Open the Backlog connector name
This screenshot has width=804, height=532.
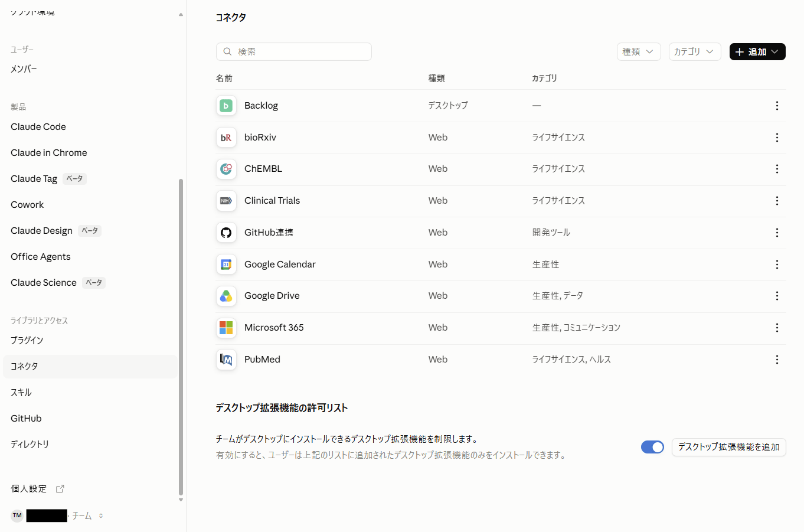point(261,106)
